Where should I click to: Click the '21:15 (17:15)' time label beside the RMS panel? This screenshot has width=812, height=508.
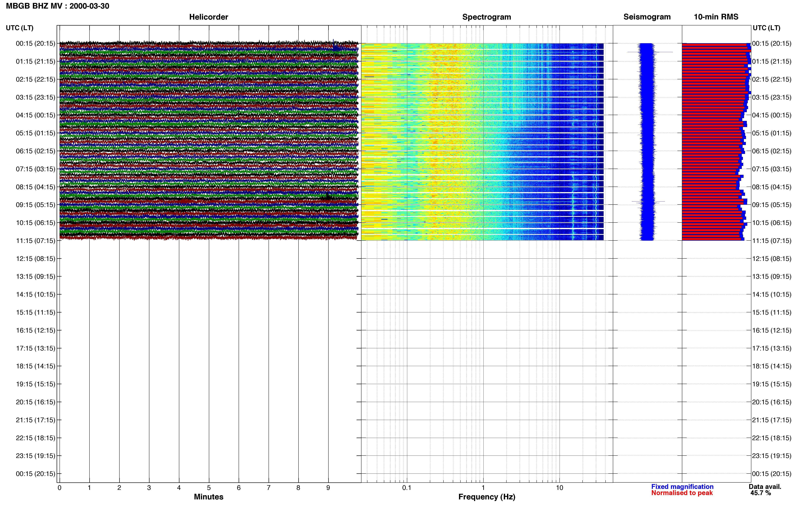coord(771,420)
